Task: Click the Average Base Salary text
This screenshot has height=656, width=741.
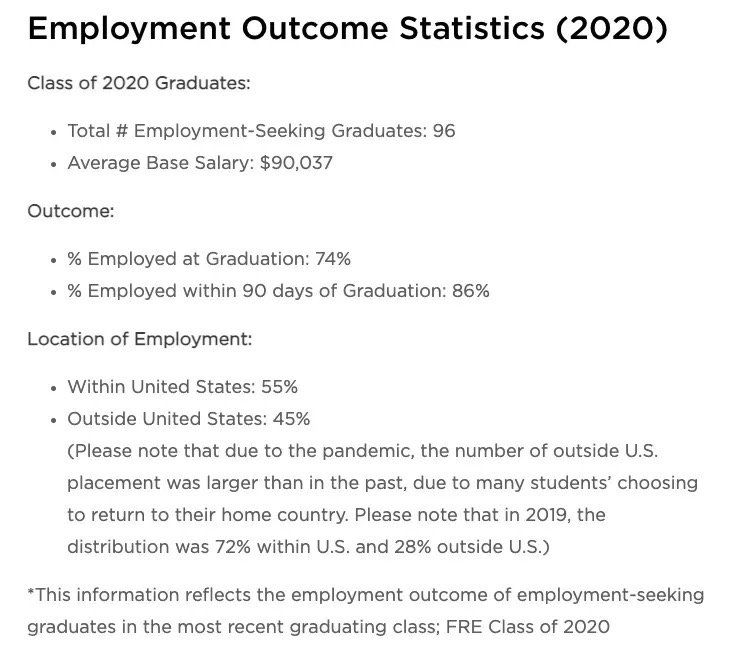Action: click(160, 163)
